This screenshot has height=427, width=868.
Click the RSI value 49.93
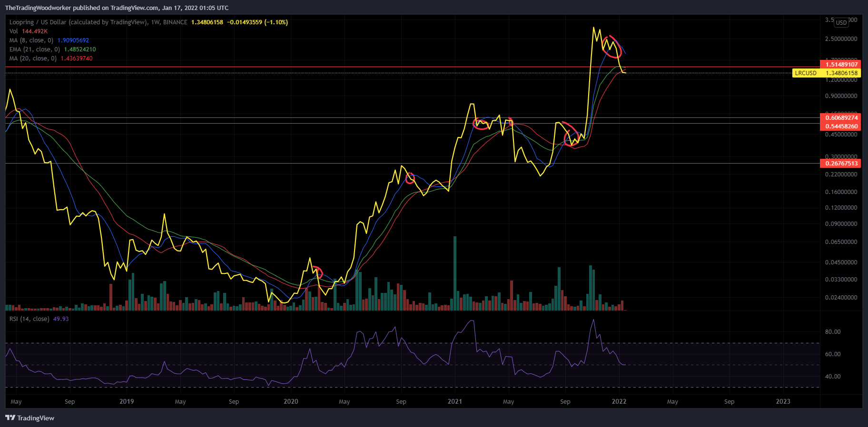[x=61, y=319]
